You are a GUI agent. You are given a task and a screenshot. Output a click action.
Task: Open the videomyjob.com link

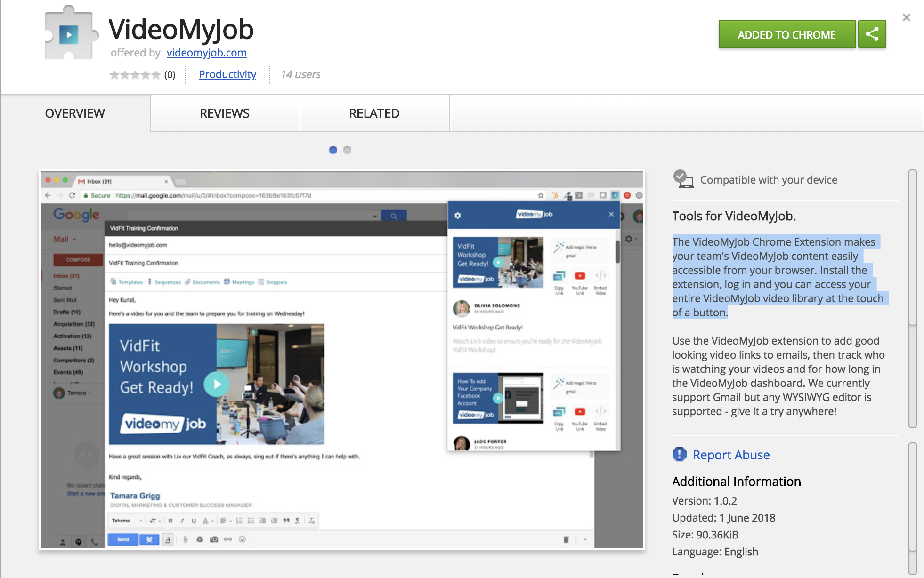[x=206, y=53]
